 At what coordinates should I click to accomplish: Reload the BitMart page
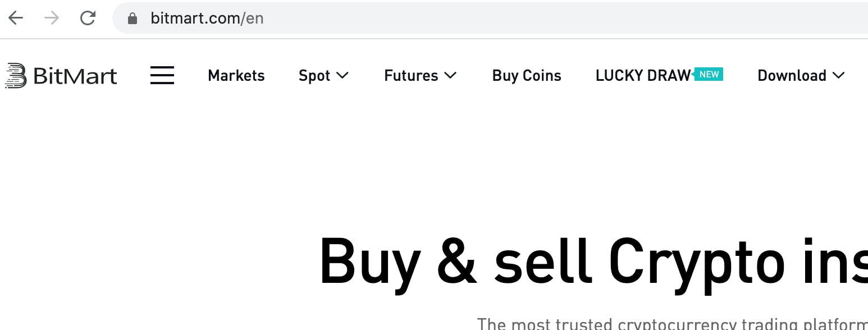[88, 19]
